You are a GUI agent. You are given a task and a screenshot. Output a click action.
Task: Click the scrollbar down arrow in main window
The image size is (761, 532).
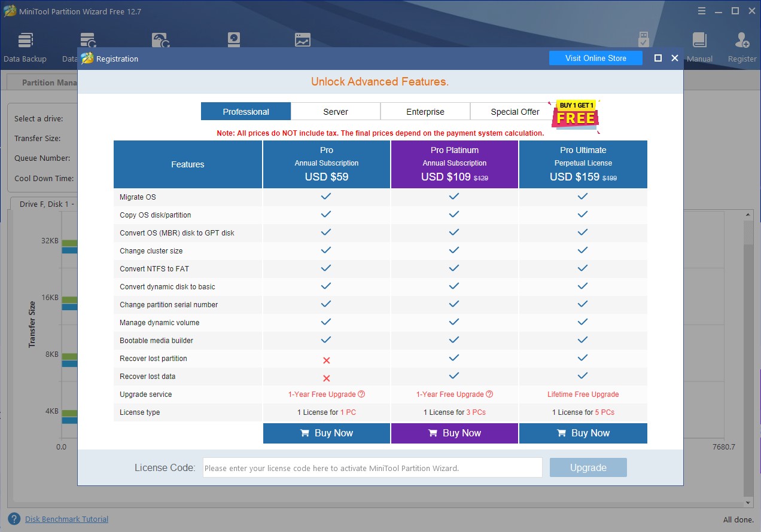tap(748, 503)
